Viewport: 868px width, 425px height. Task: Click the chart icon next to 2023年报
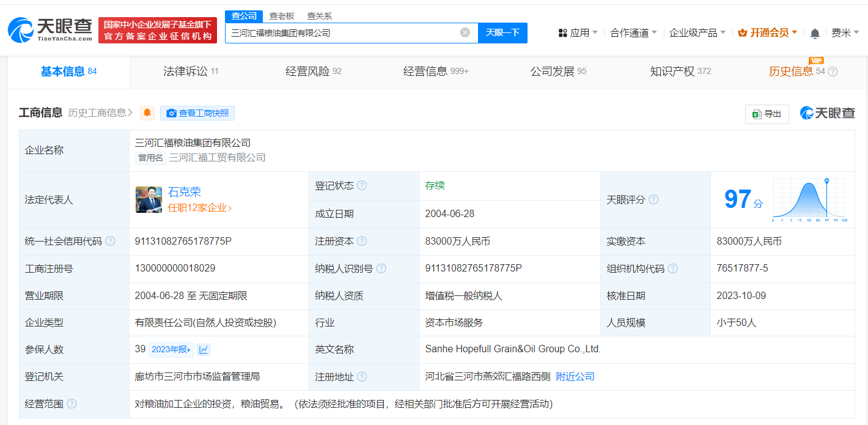(x=203, y=349)
